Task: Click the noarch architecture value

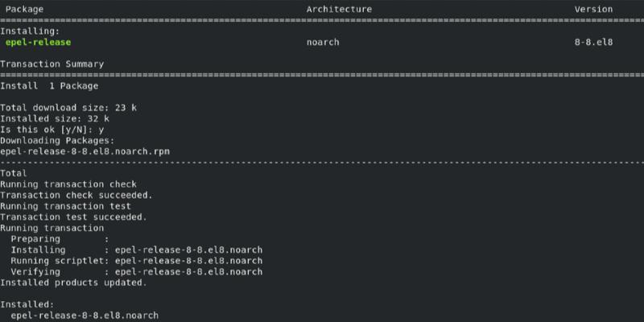Action: click(323, 42)
